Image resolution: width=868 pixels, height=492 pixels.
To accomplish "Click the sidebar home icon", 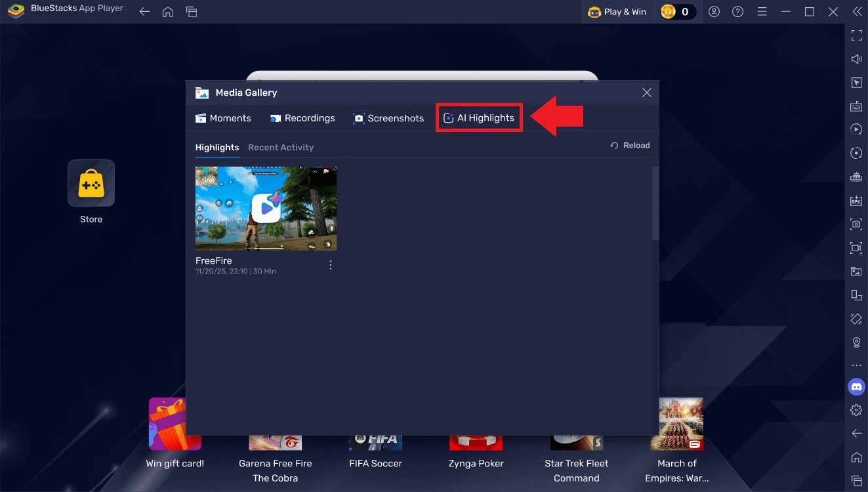I will (x=856, y=457).
